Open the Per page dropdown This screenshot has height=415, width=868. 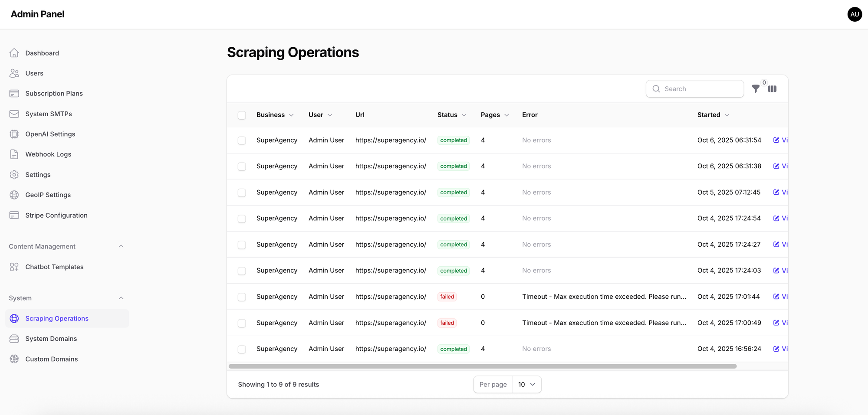(526, 385)
